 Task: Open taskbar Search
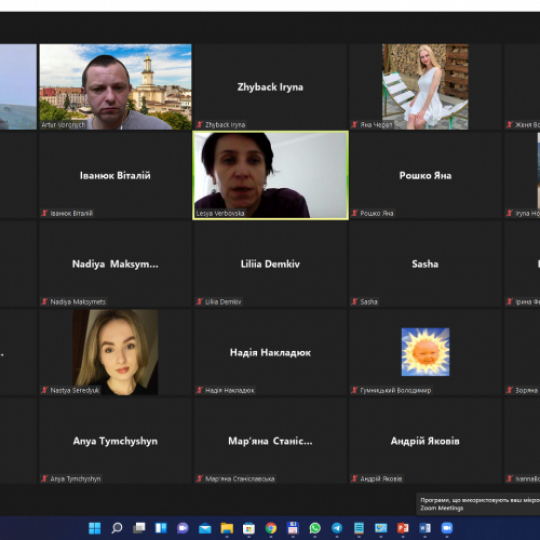116,528
